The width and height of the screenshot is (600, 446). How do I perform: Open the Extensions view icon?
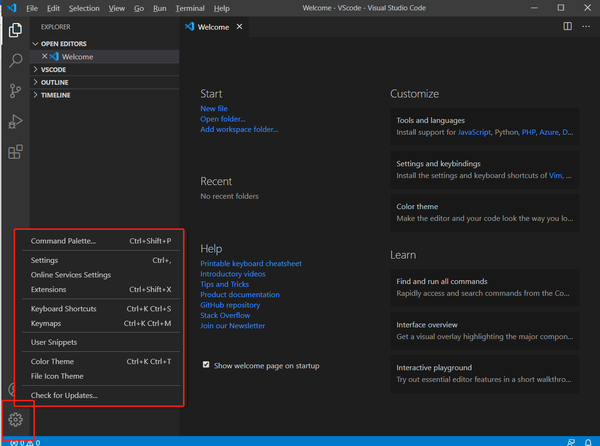pos(15,152)
